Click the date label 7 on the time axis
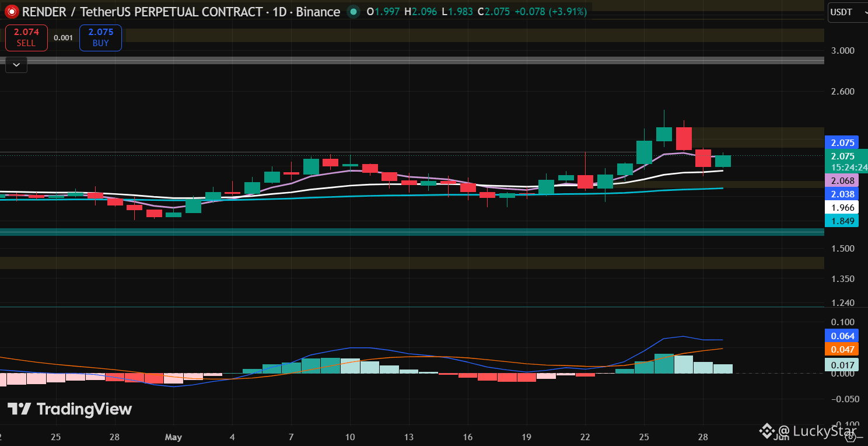The height and width of the screenshot is (446, 868). point(291,437)
